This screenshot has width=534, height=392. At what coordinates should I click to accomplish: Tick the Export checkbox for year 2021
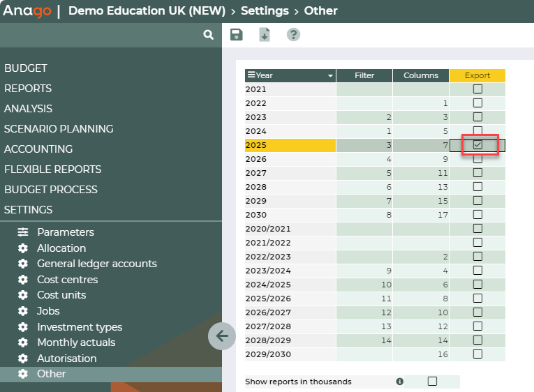(x=477, y=89)
